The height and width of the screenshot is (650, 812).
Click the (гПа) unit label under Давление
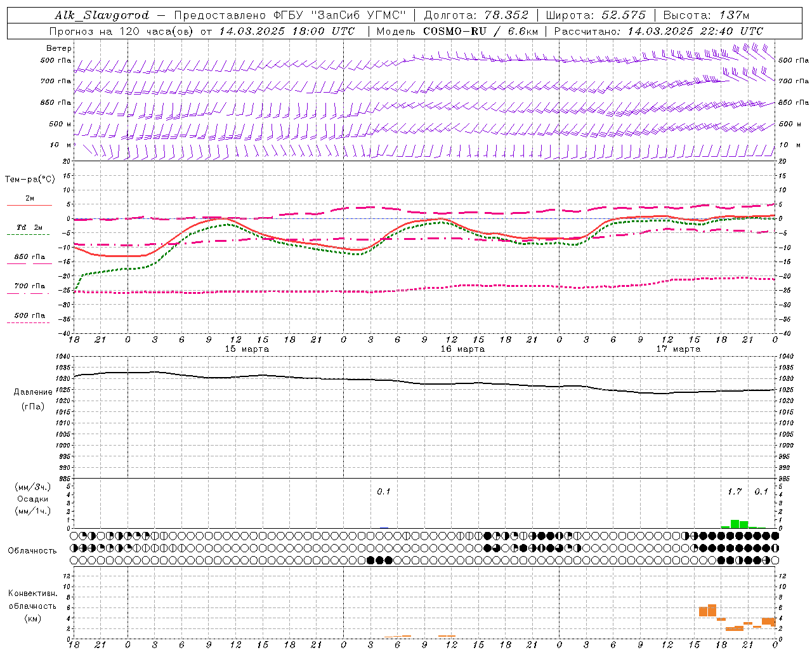pos(33,406)
